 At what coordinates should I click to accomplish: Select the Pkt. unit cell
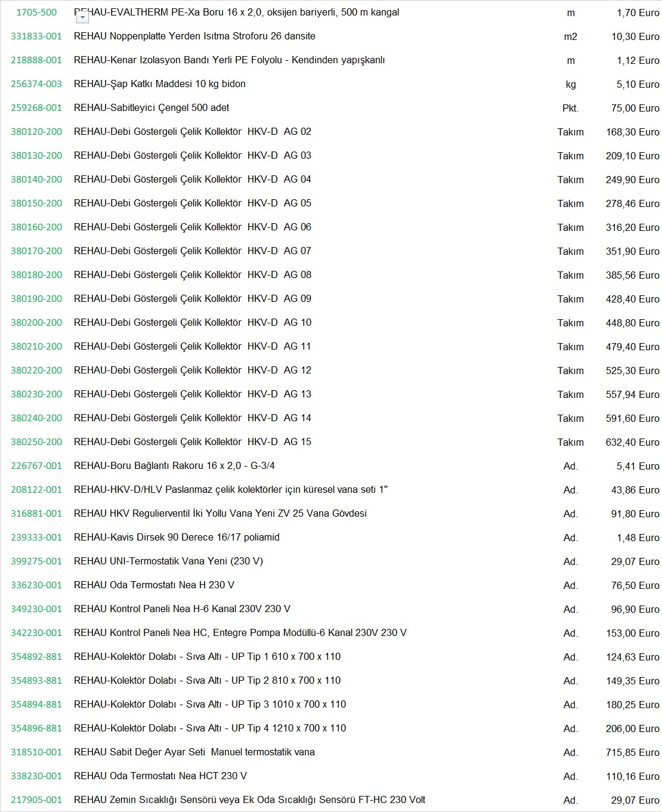click(x=571, y=108)
